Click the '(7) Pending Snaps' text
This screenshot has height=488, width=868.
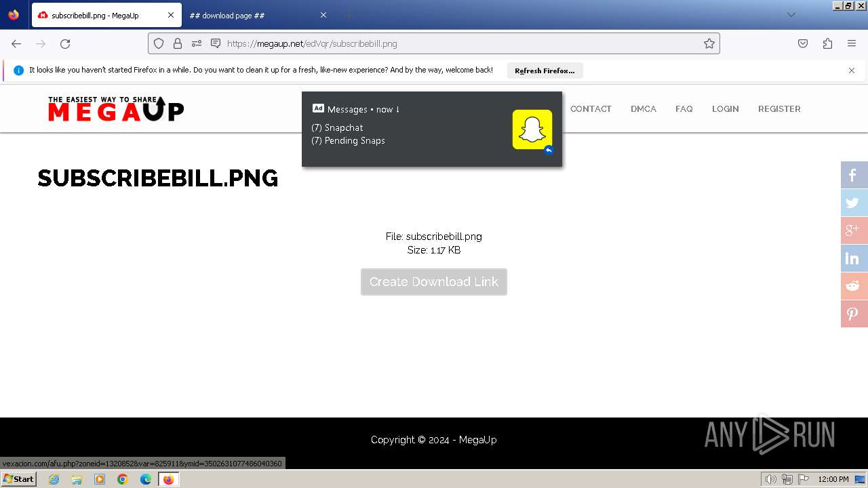pyautogui.click(x=348, y=140)
